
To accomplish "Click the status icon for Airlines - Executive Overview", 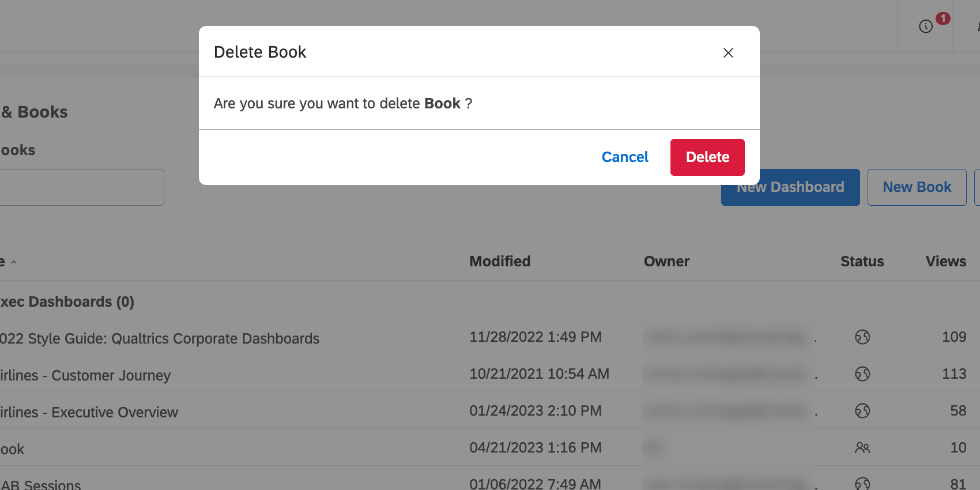I will (x=862, y=410).
